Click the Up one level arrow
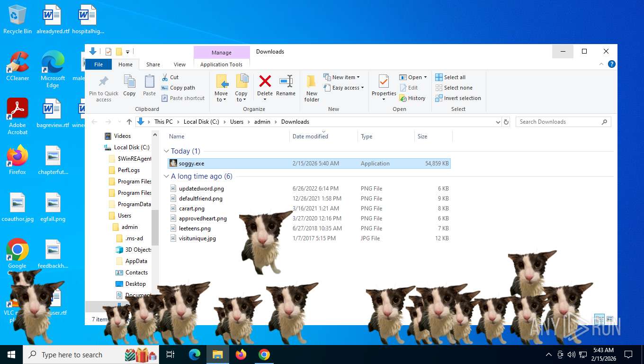This screenshot has height=364, width=644. tap(129, 122)
